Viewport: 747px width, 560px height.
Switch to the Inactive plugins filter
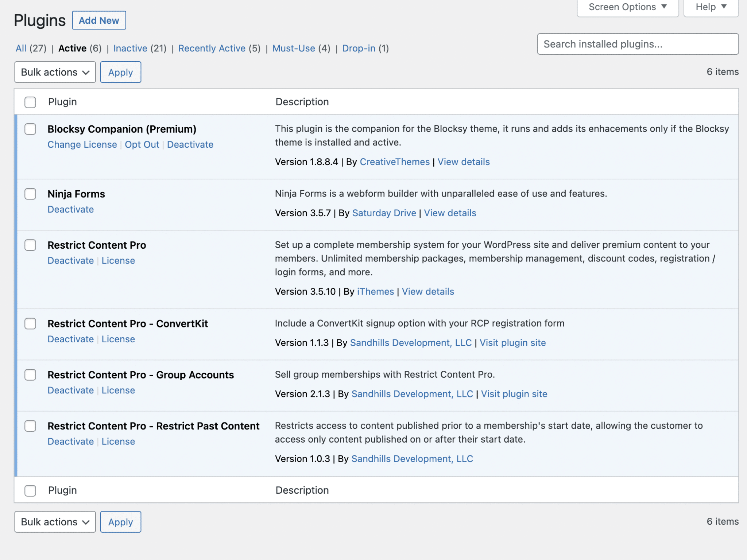pyautogui.click(x=130, y=48)
